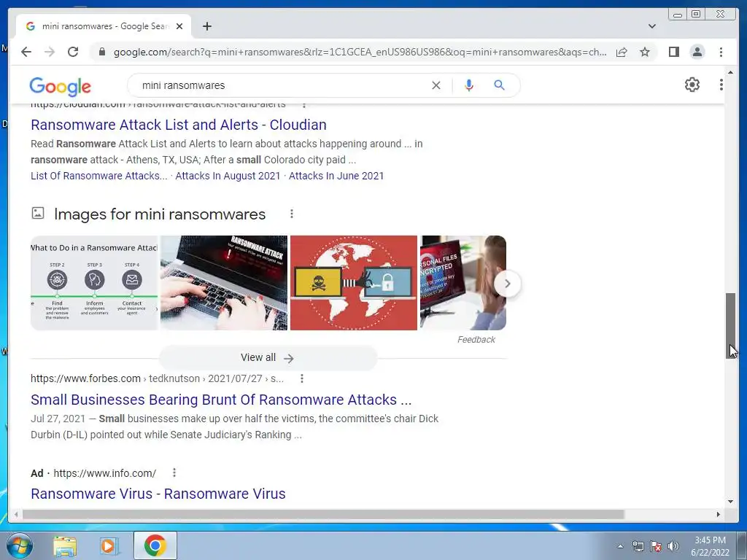Go back to the previous page
747x560 pixels.
(x=26, y=52)
